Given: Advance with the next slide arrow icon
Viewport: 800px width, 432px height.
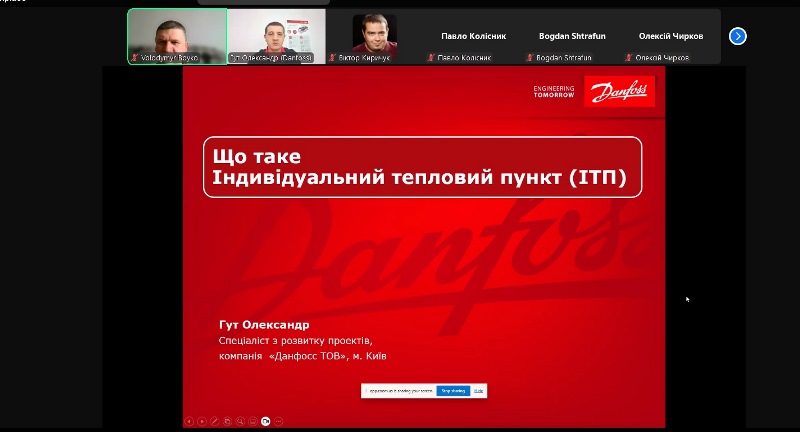Looking at the screenshot, I should [202, 421].
